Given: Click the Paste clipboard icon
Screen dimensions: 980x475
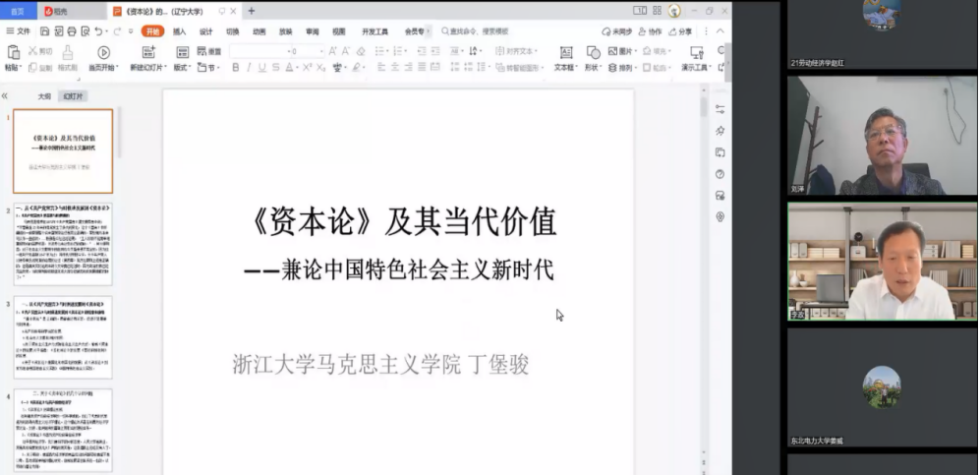Looking at the screenshot, I should coord(12,55).
